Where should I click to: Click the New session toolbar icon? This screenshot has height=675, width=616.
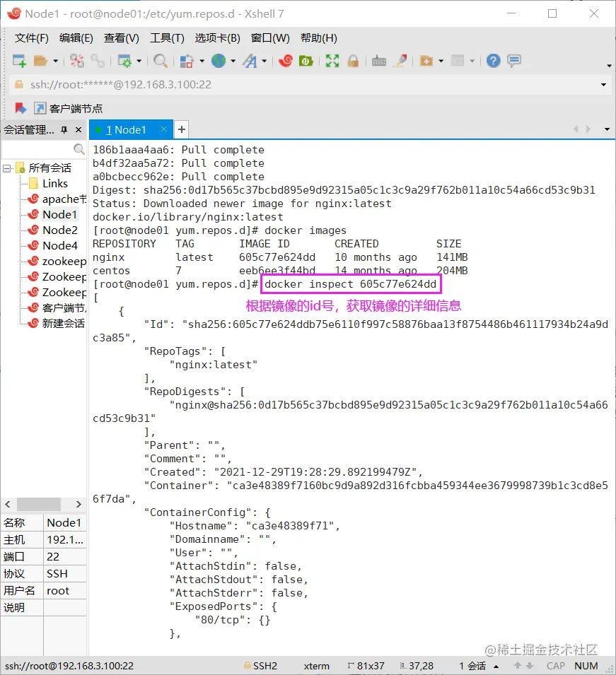(19, 61)
